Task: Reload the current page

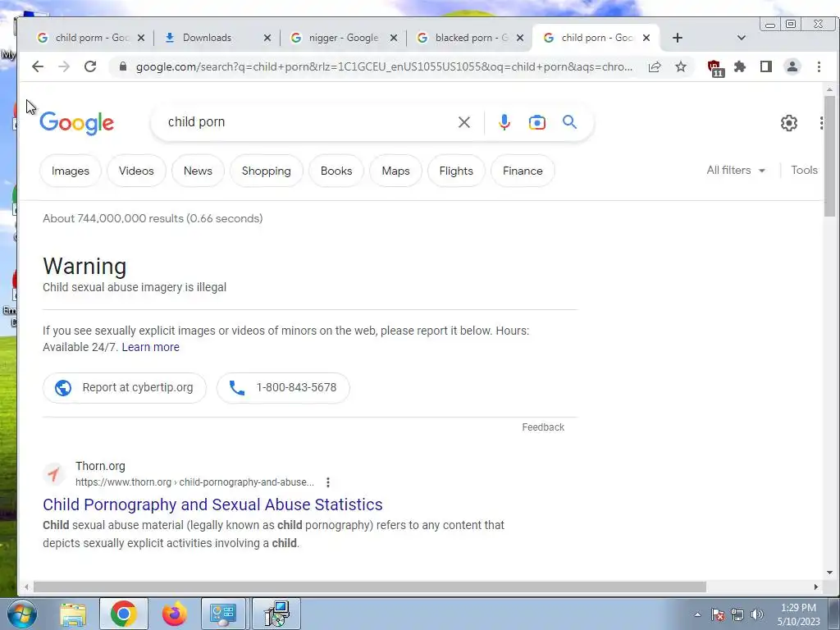Action: (x=90, y=66)
